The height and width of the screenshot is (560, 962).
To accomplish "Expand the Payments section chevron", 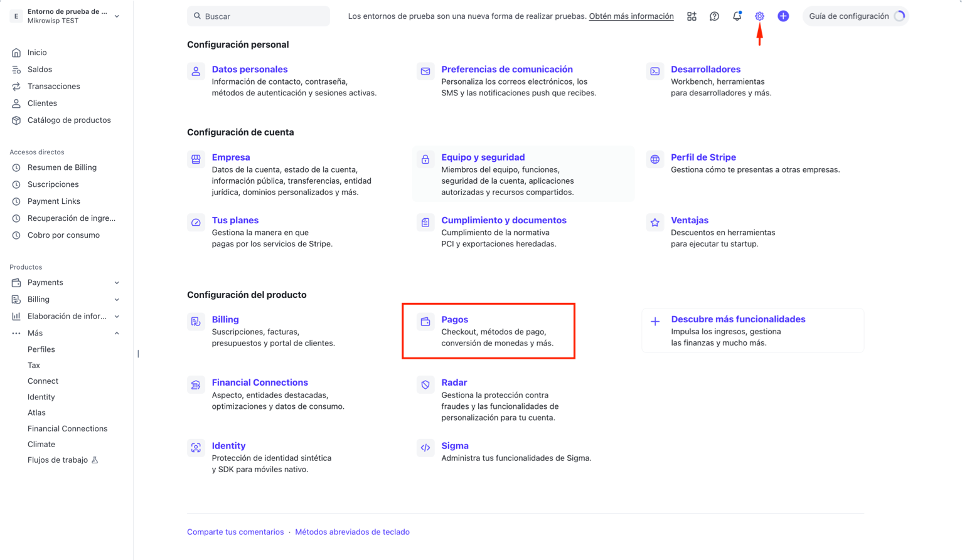I will (x=117, y=283).
